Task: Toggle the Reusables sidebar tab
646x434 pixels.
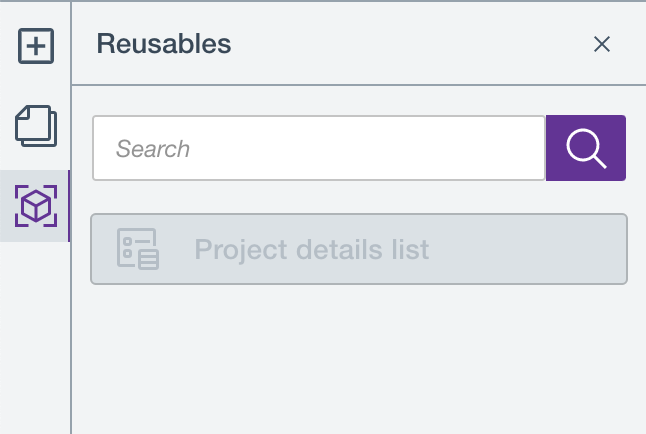Action: [36, 206]
